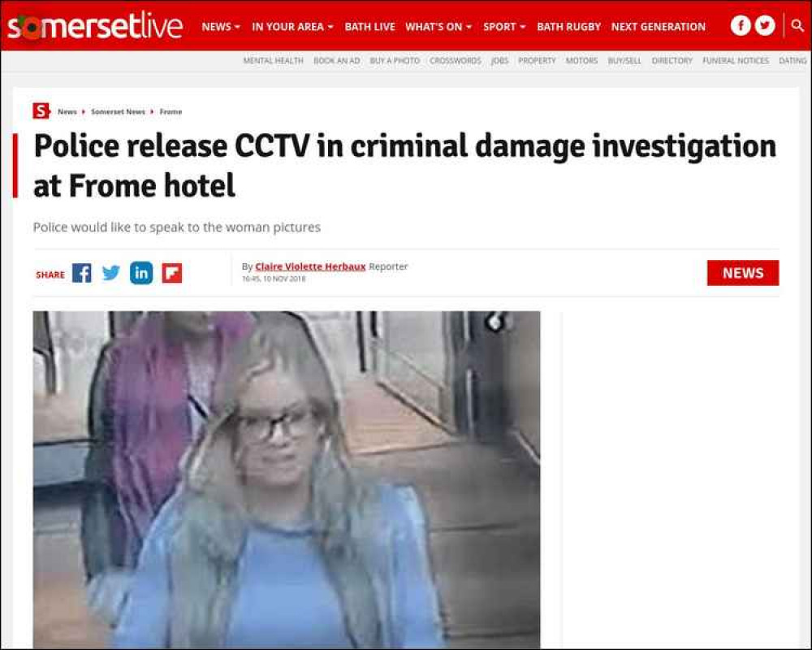The width and height of the screenshot is (812, 650).
Task: Open the Facebook page icon in header
Action: click(741, 25)
